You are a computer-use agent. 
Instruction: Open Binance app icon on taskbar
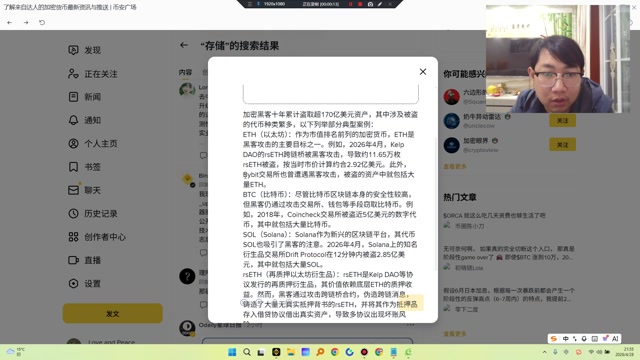(x=276, y=352)
